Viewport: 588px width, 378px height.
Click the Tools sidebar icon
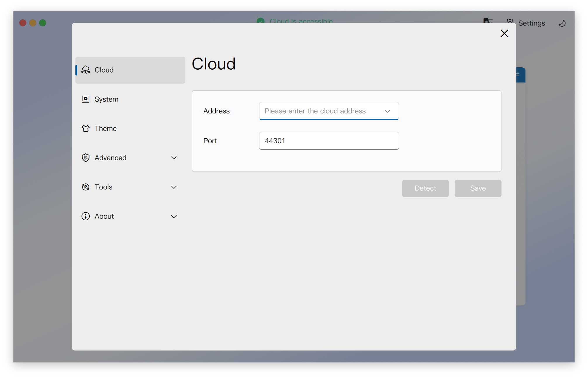pyautogui.click(x=86, y=187)
